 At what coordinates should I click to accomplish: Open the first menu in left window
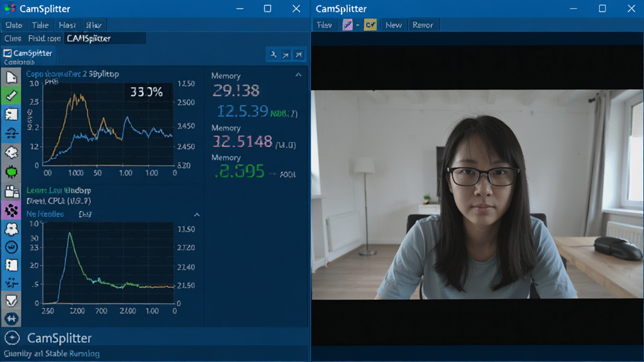14,25
